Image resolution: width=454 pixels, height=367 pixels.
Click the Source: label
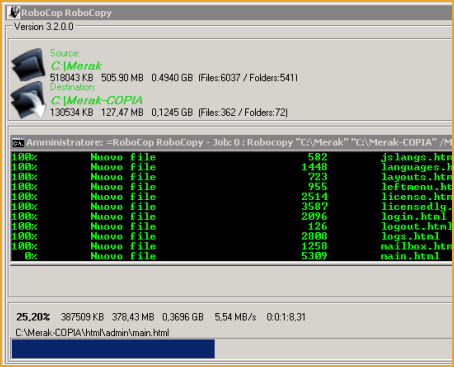[x=65, y=53]
